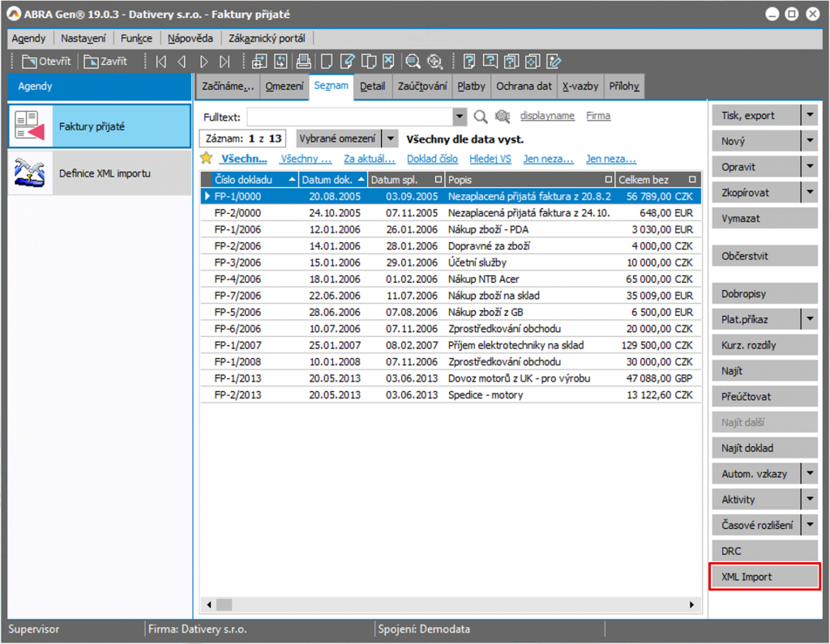Switch to the Zaúčtování tab
Image resolution: width=830 pixels, height=644 pixels.
pyautogui.click(x=422, y=86)
